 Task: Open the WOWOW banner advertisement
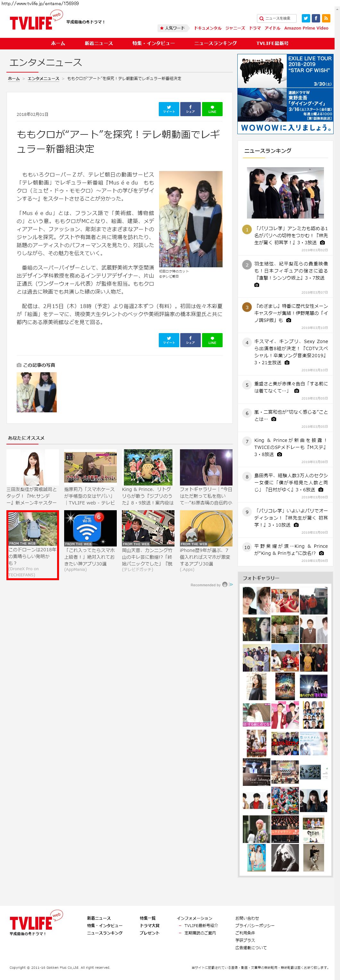(285, 94)
